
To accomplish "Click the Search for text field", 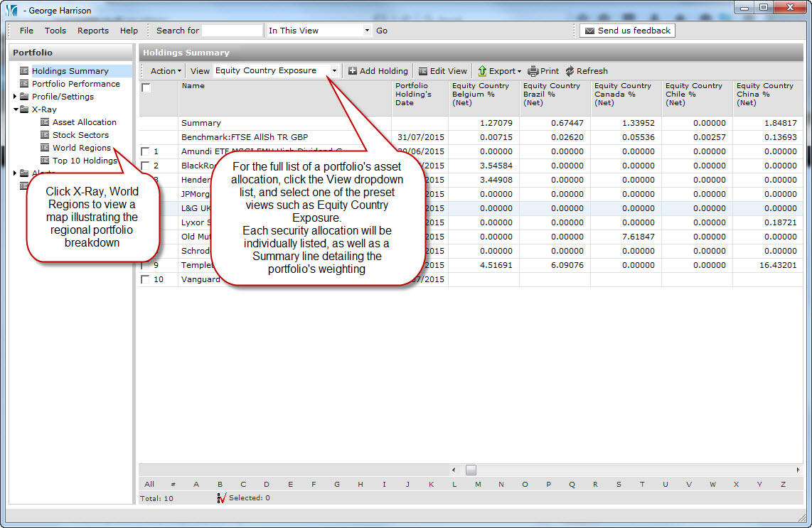I will [232, 31].
